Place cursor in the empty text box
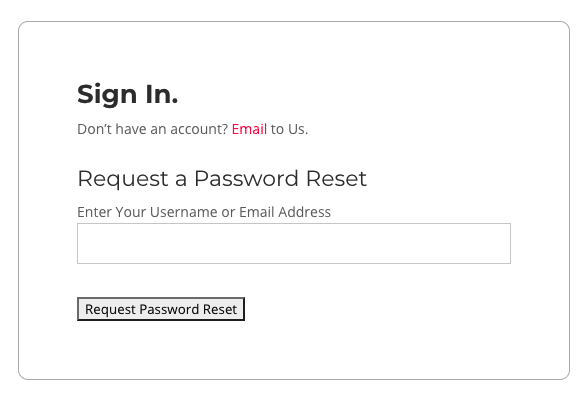 (294, 243)
